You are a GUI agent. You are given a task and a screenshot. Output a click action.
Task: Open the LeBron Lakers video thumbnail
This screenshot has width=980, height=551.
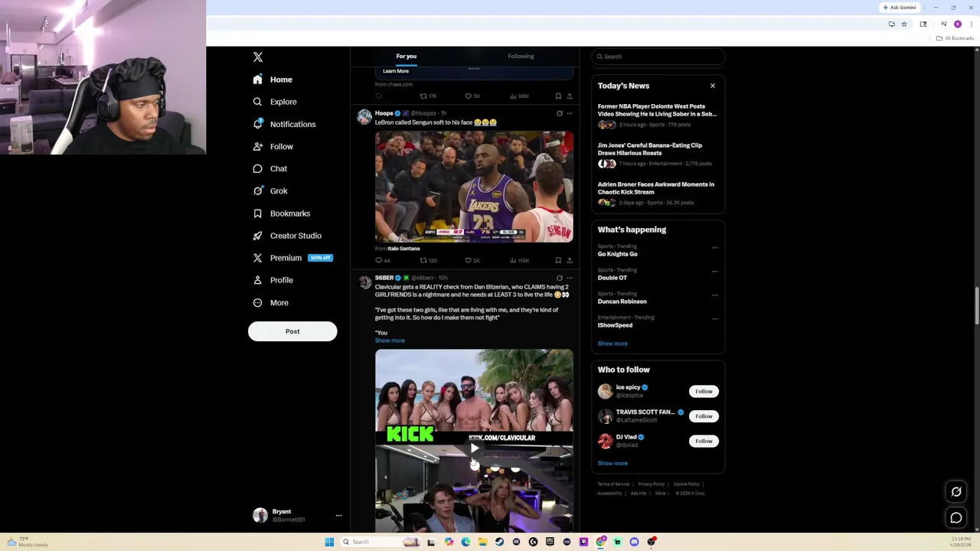(x=474, y=187)
